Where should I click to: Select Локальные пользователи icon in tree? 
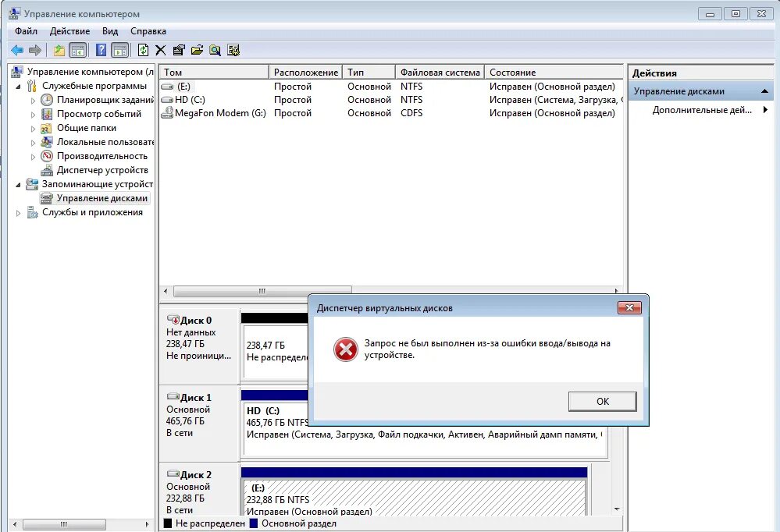[47, 142]
